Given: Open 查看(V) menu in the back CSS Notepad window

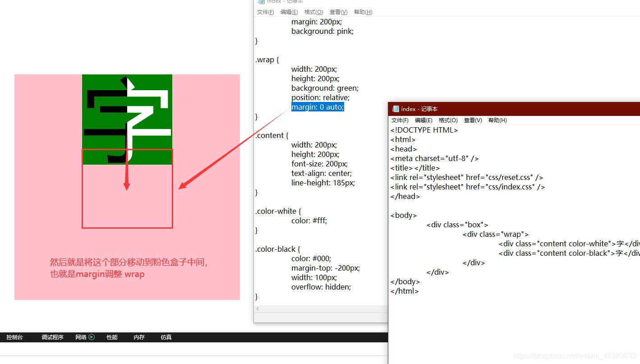Looking at the screenshot, I should coord(338,12).
